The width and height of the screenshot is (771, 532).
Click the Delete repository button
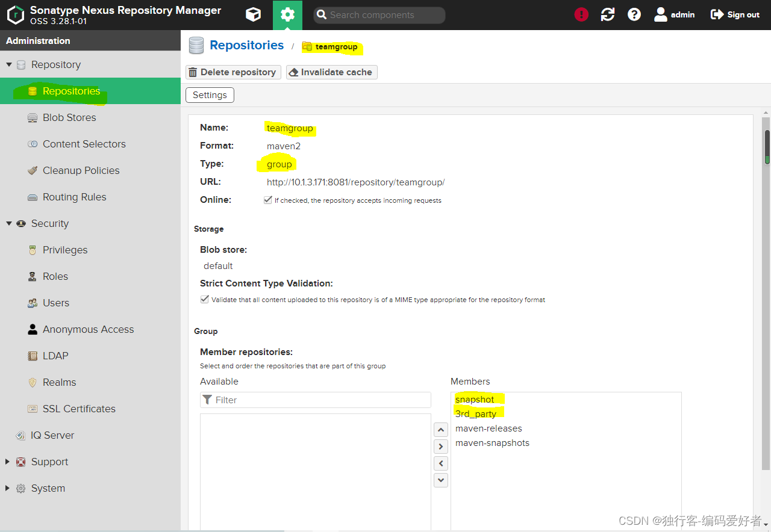233,72
